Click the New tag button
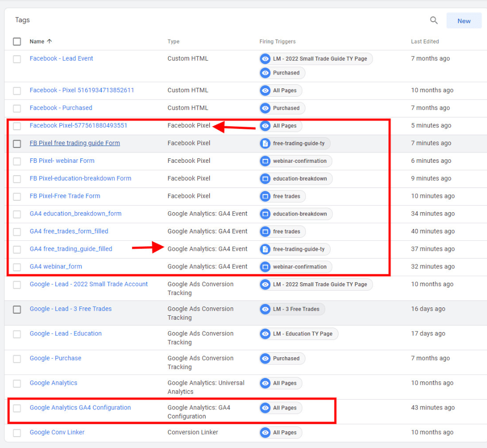 tap(464, 21)
